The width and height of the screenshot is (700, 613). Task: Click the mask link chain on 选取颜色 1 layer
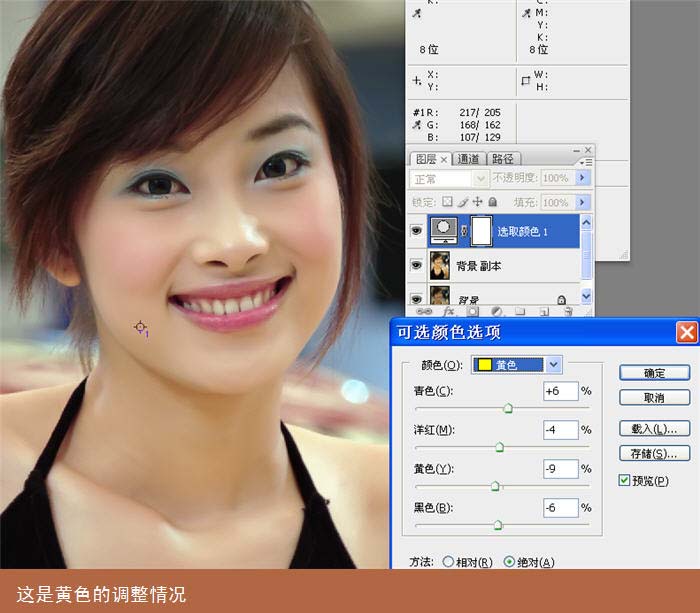(464, 231)
